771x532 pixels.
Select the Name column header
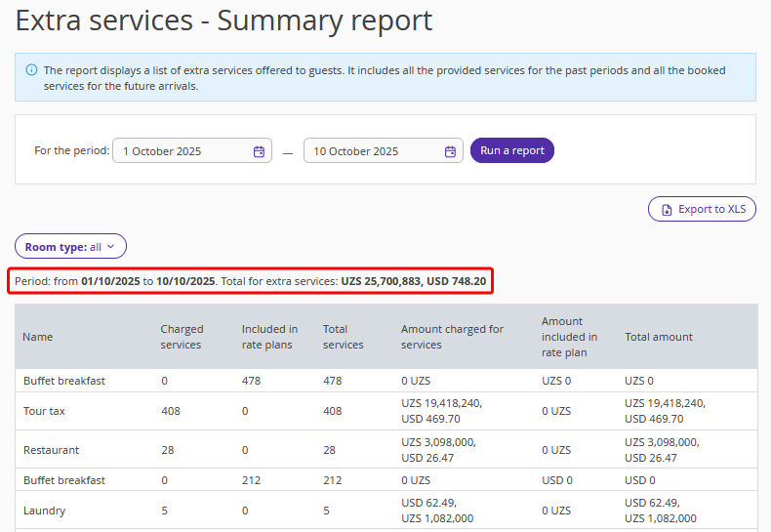[x=38, y=337]
